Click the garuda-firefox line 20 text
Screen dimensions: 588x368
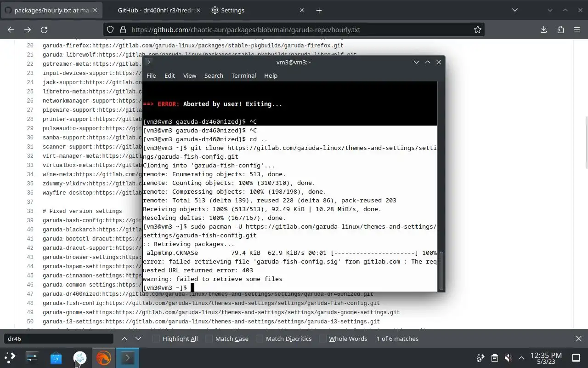coord(193,46)
